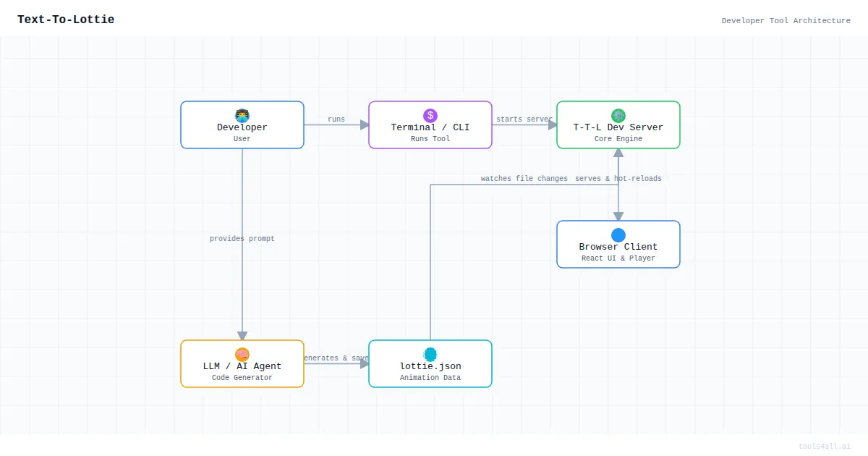Select the Developer node title
Viewport: 868px width, 456px height.
[242, 127]
